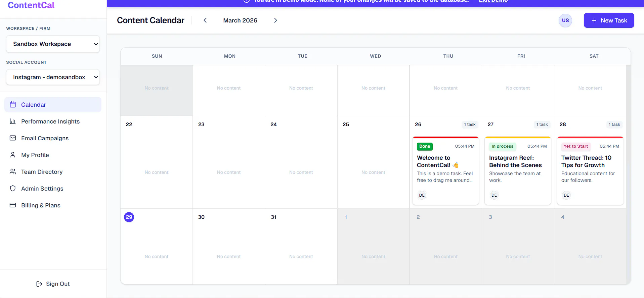Click the Yet to Start status badge

(x=576, y=146)
